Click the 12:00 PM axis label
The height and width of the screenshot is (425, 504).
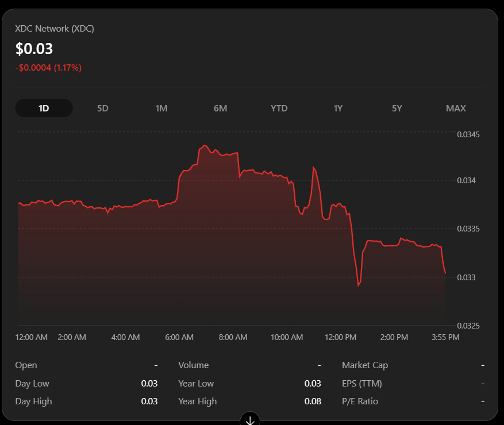pos(340,337)
